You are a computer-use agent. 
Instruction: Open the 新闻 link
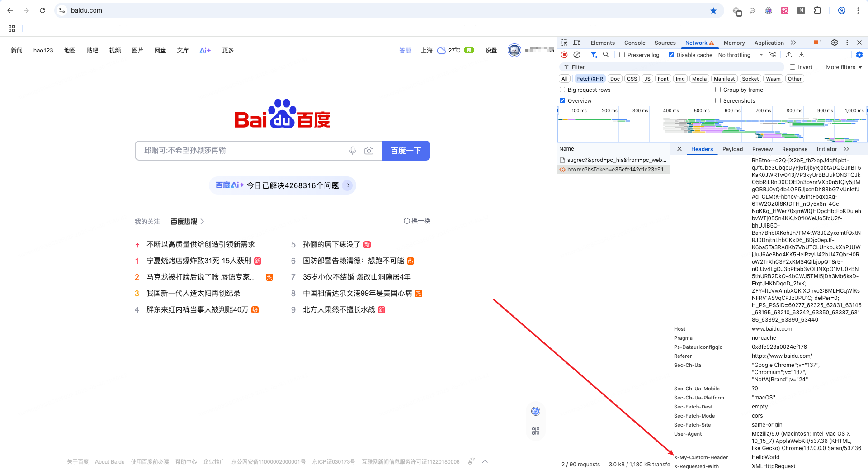(17, 50)
